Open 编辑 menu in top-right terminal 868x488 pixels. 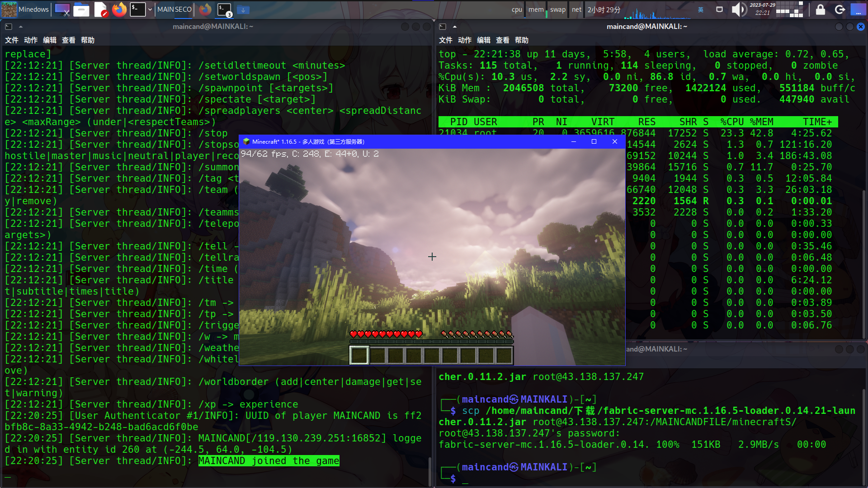[x=484, y=40]
